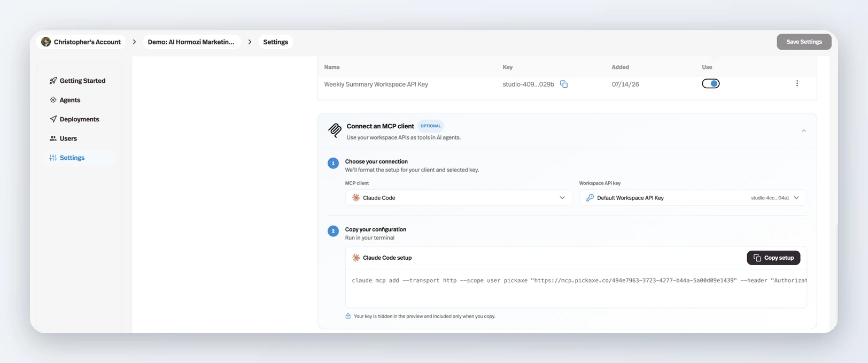
Task: Toggle the Use switch for Weekly Summary key
Action: [710, 83]
